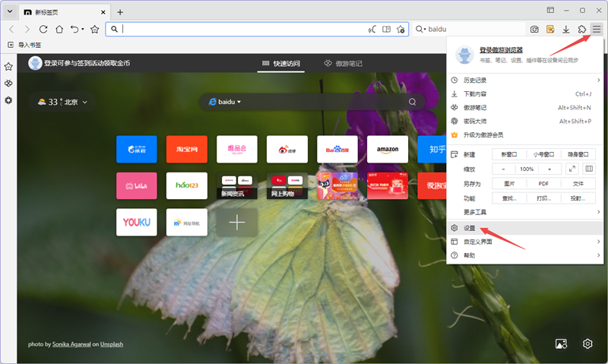The height and width of the screenshot is (364, 608).
Task: Reload the page with refresh icon
Action: [x=43, y=29]
